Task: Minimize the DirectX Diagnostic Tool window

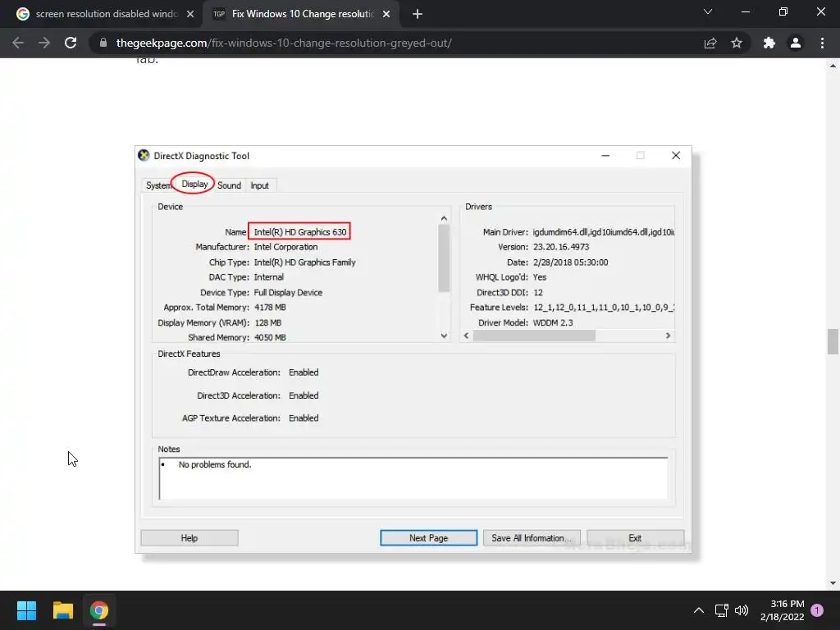Action: 605,155
